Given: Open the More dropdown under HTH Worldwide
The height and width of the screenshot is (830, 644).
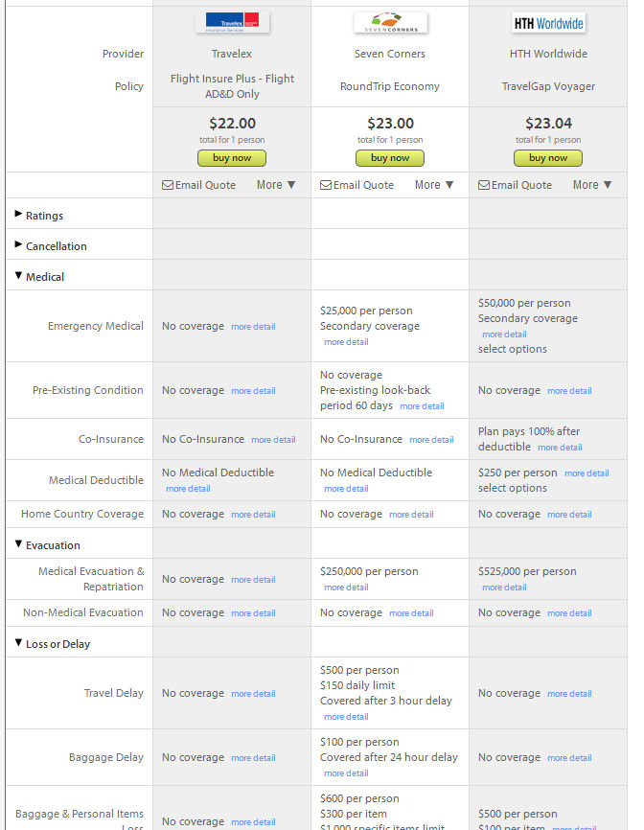Looking at the screenshot, I should [x=592, y=185].
